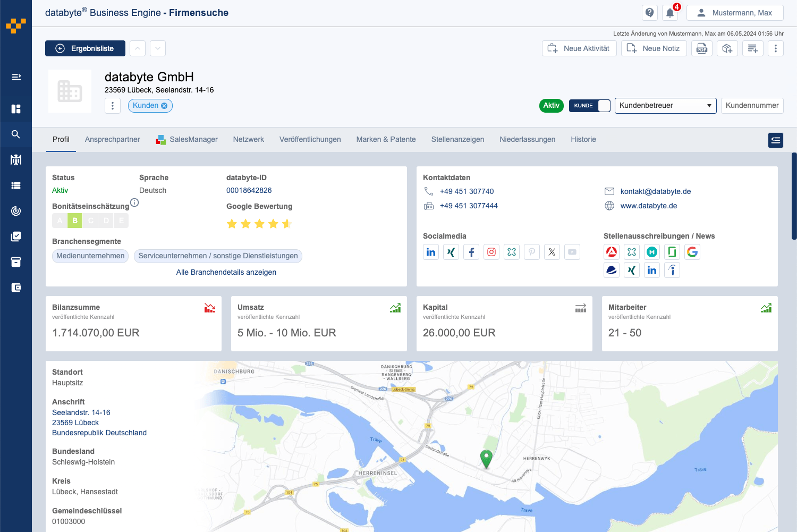
Task: Open the Marken & Patente tab
Action: [386, 139]
